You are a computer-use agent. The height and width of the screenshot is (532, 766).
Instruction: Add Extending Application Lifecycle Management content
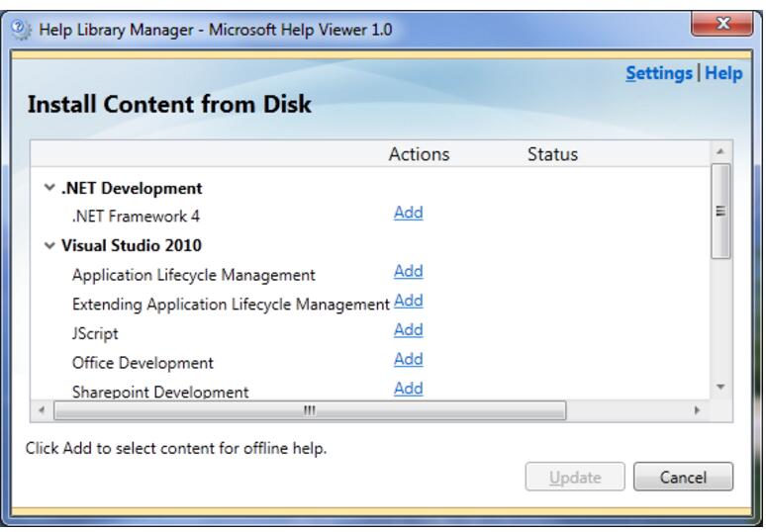[x=409, y=301]
